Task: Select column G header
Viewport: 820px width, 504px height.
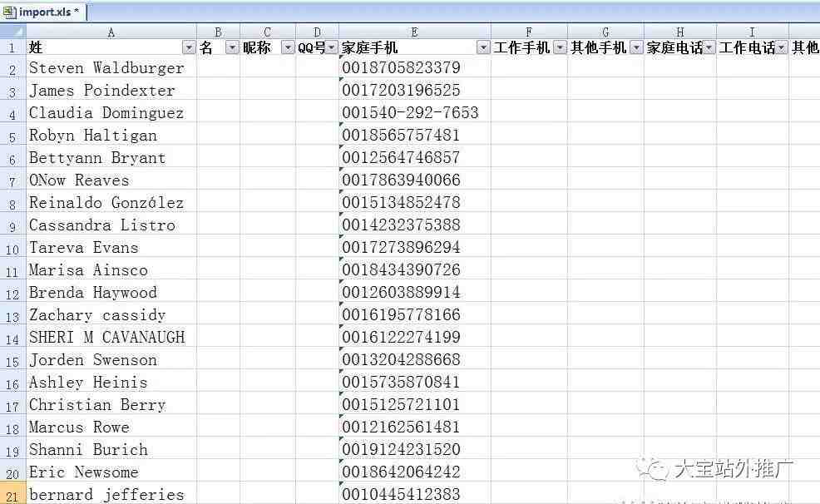Action: click(605, 32)
